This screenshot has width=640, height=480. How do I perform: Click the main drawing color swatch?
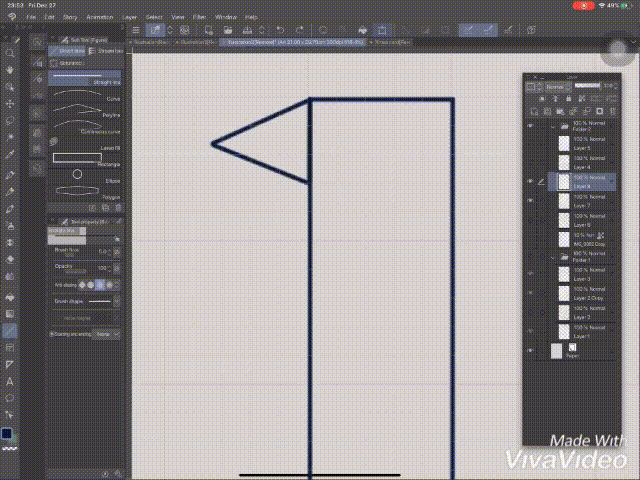coord(6,433)
